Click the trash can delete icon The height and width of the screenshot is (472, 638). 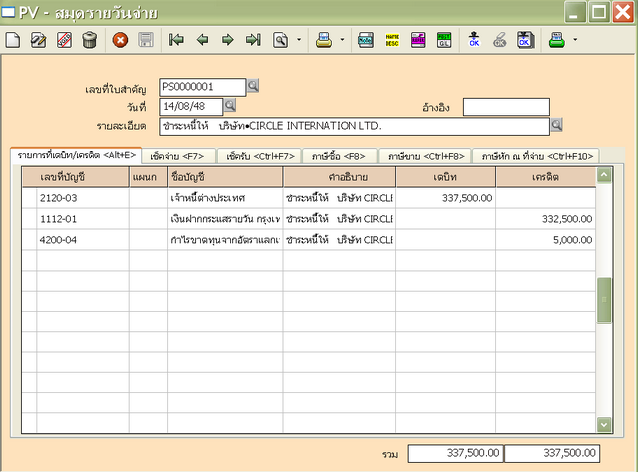click(x=90, y=41)
